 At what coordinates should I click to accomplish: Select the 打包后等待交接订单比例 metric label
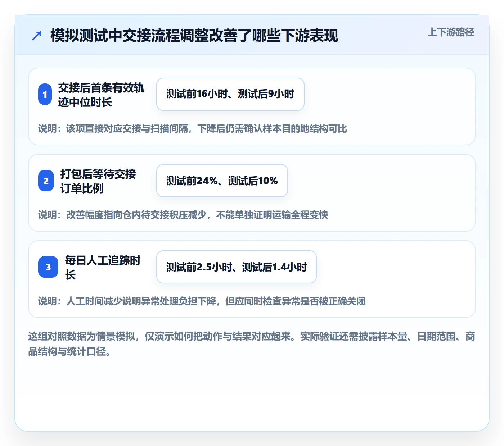click(x=98, y=181)
